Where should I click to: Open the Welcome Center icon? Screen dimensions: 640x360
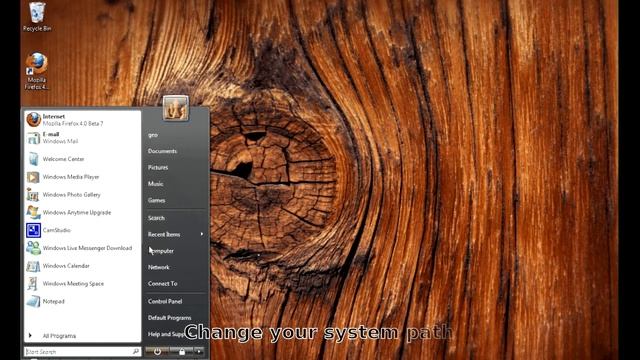[33, 159]
